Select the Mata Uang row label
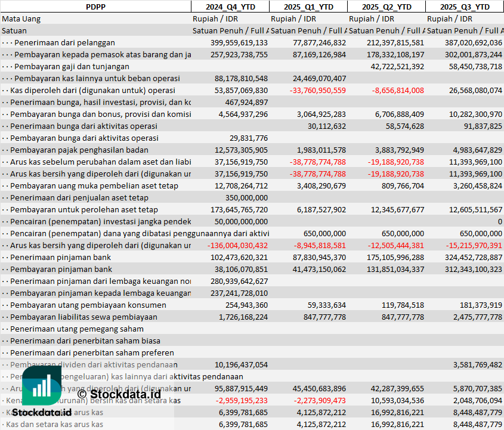 (21, 18)
